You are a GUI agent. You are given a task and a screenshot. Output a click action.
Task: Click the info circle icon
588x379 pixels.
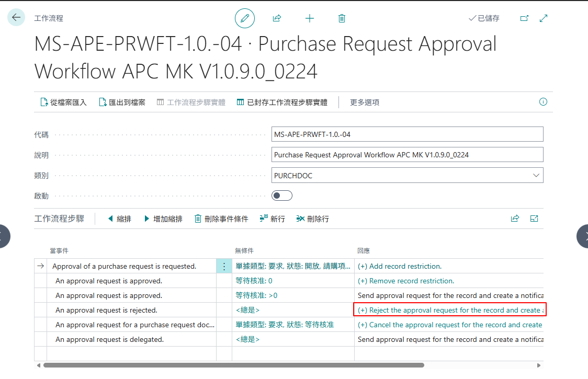click(x=543, y=101)
